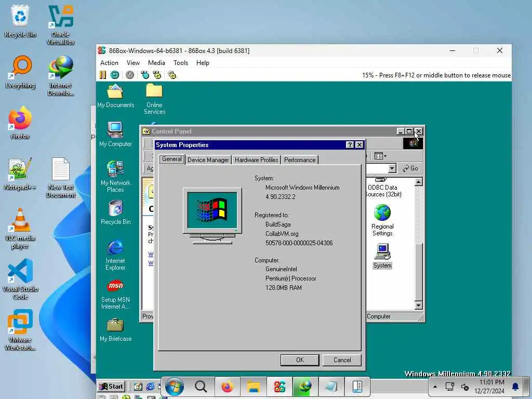Open the View menu in 86Box

pyautogui.click(x=133, y=63)
